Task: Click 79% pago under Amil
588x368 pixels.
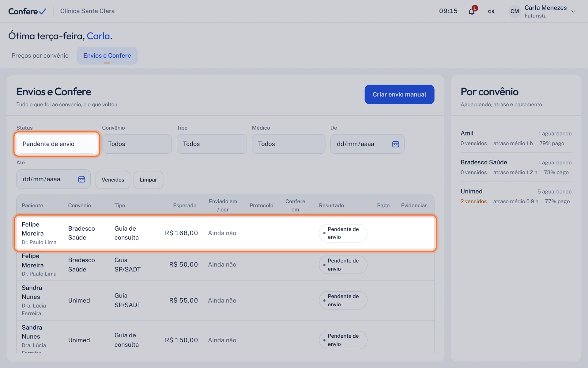Action: (552, 143)
